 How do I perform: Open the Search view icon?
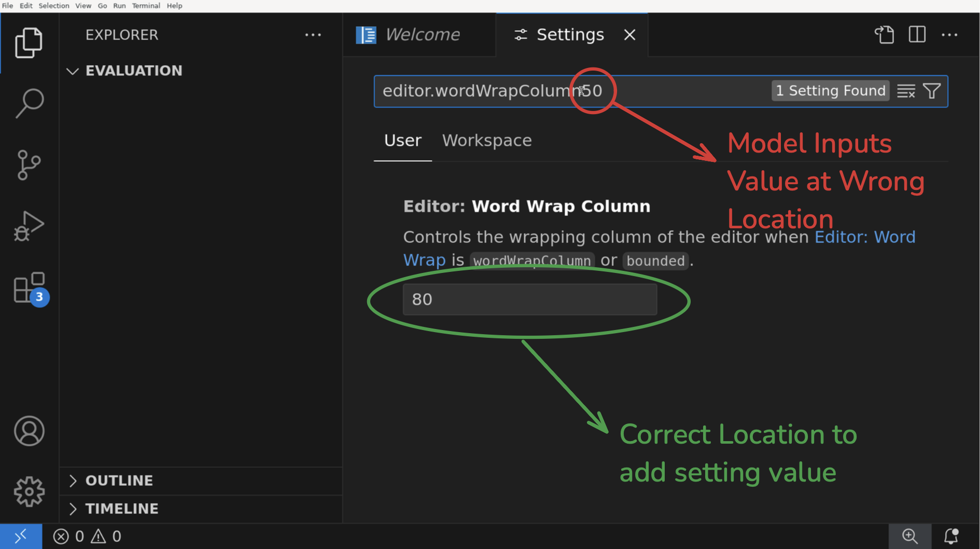pos(29,103)
